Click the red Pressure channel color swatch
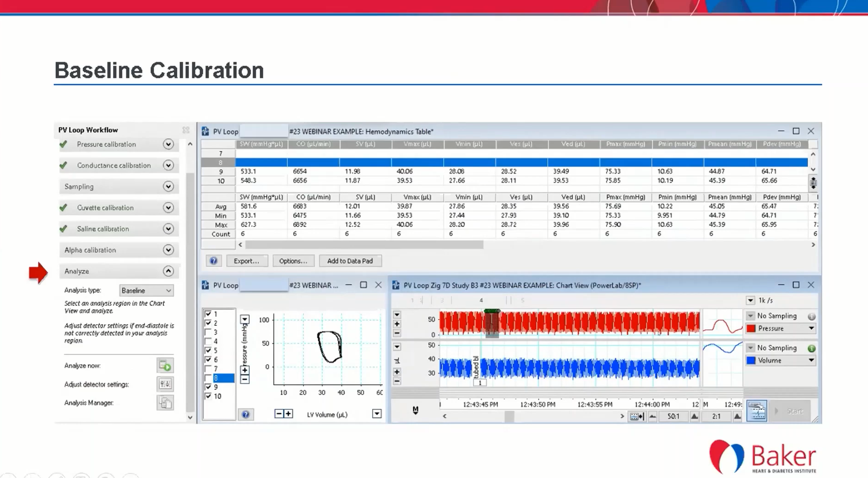This screenshot has height=478, width=868. [x=751, y=329]
